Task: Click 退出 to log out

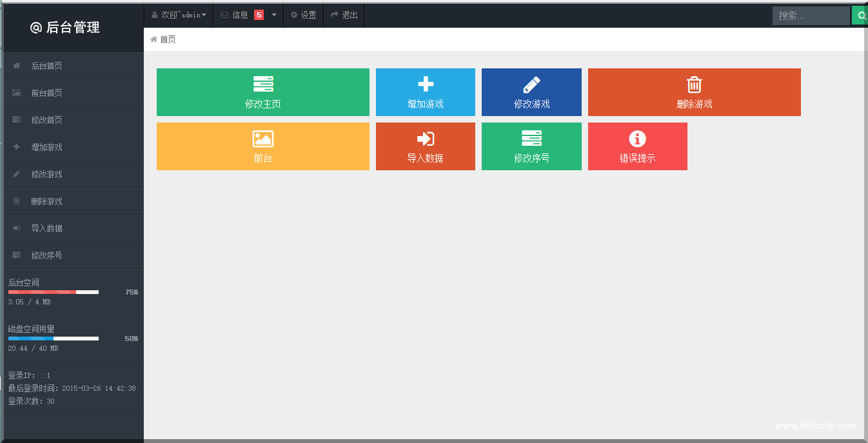Action: (344, 15)
